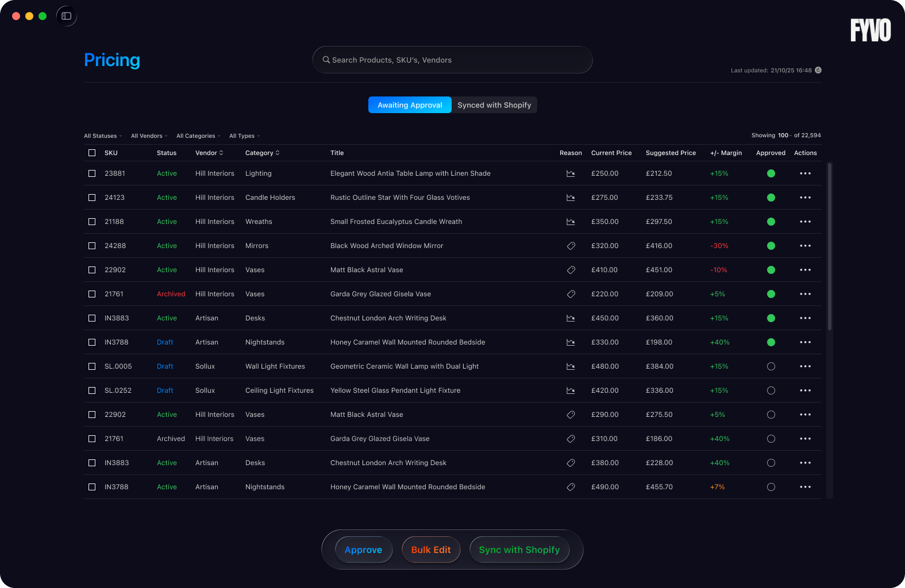Click chart reason icon for £330.00 Rounded Bedside
The height and width of the screenshot is (588, 905).
[x=571, y=342]
